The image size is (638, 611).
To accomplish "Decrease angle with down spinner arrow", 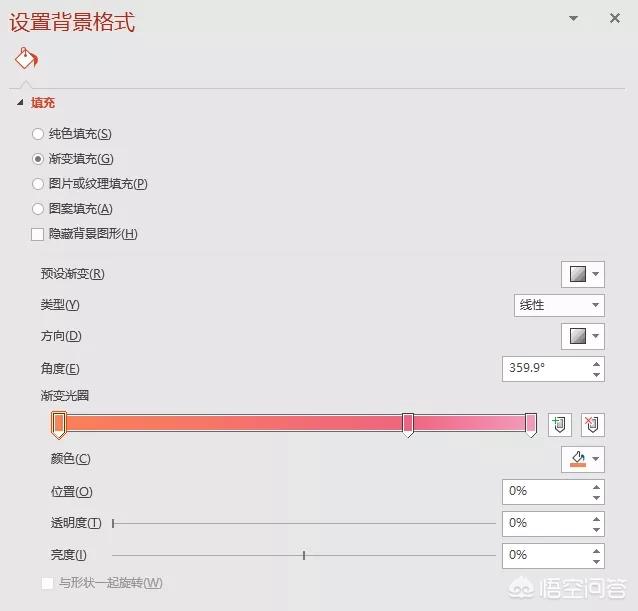I will click(x=596, y=375).
